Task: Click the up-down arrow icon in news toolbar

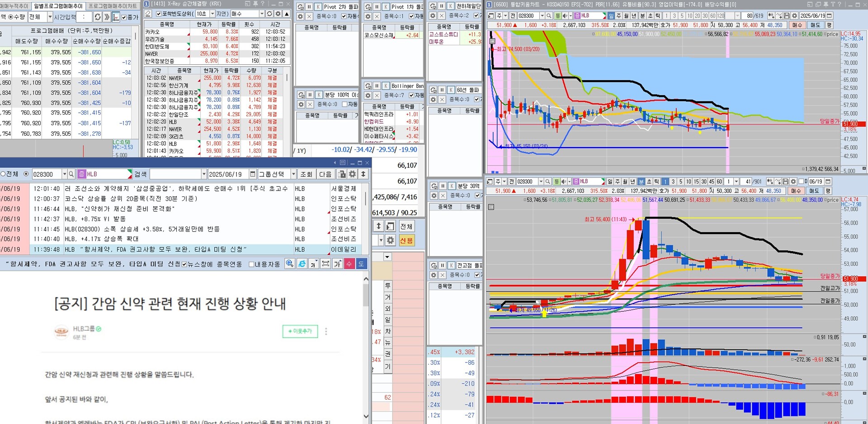Action: (363, 174)
